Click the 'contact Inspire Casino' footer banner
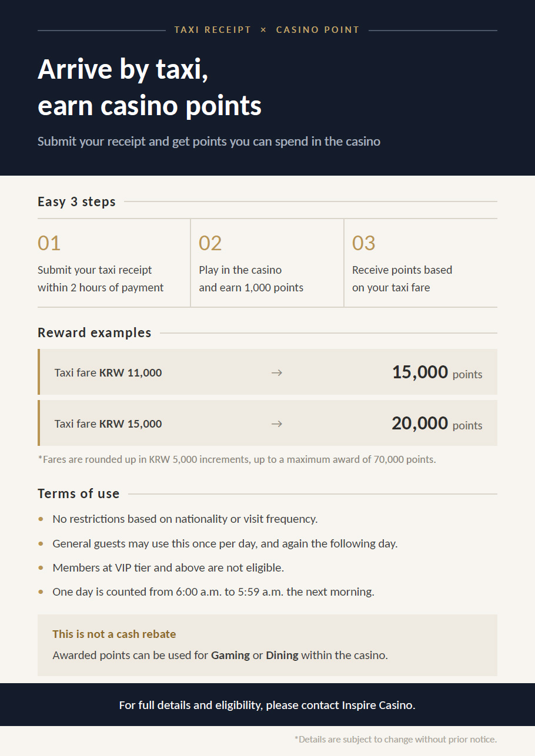 click(267, 705)
